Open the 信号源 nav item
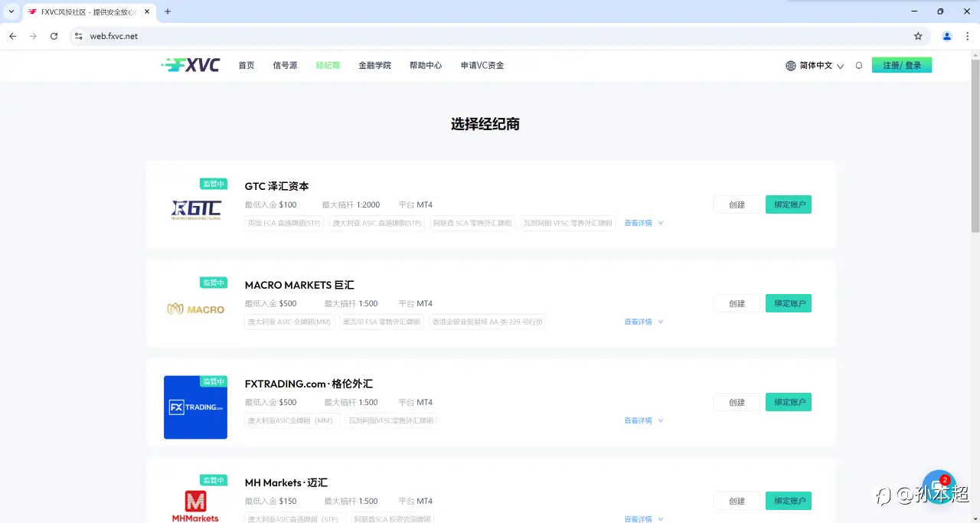The width and height of the screenshot is (980, 523). pos(285,66)
